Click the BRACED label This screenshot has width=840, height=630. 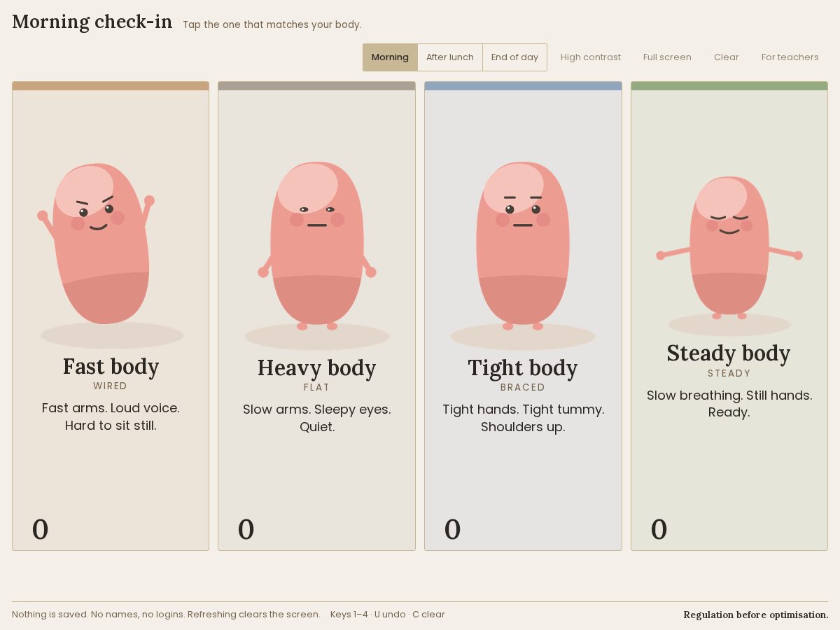[x=523, y=387]
